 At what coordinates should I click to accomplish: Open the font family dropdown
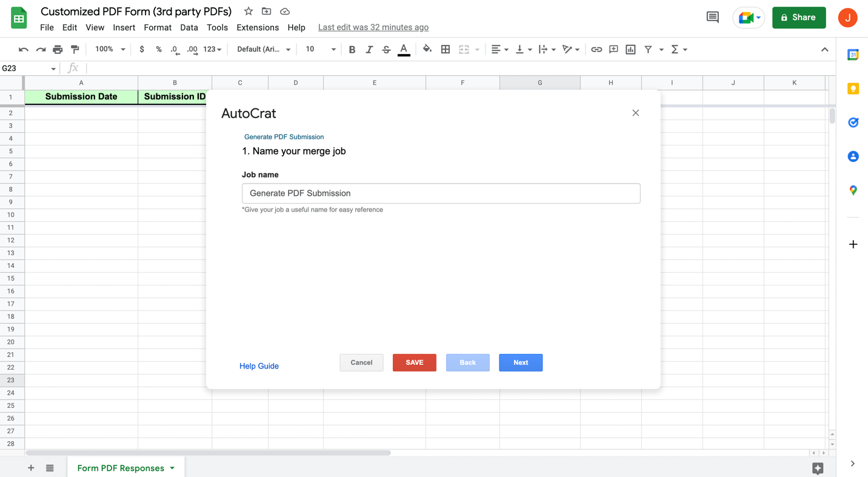pyautogui.click(x=264, y=50)
